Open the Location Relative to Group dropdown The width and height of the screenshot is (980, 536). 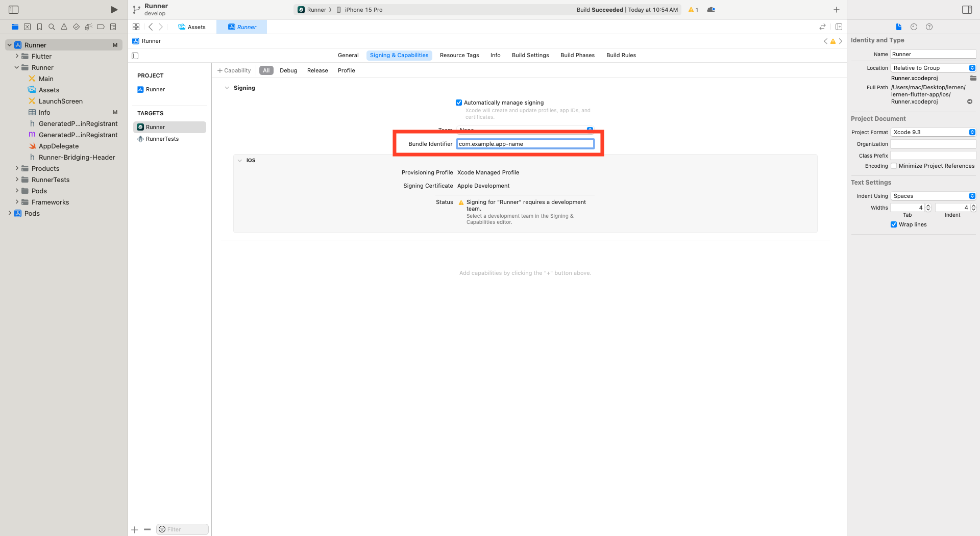pos(933,68)
